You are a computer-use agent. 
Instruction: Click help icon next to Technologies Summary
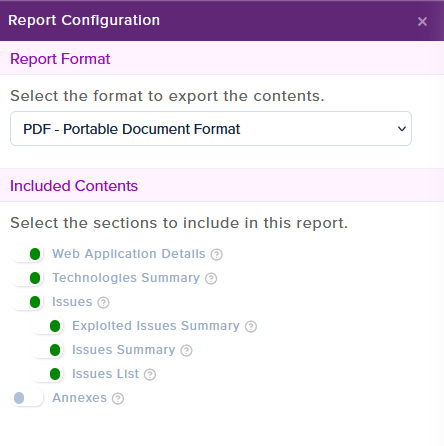[x=211, y=279]
